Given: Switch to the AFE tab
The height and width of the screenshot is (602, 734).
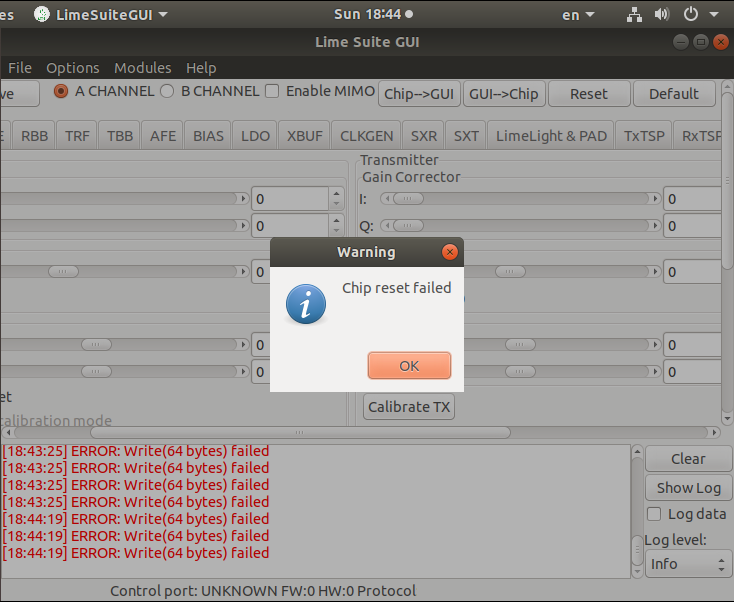Looking at the screenshot, I should [x=163, y=136].
